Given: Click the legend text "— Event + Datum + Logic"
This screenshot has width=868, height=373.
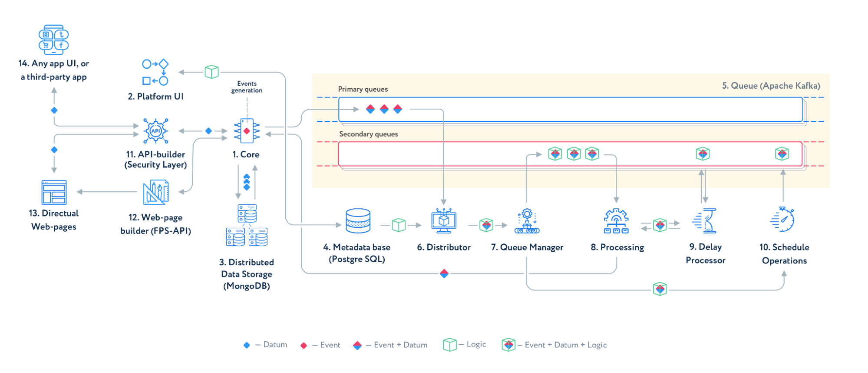Looking at the screenshot, I should (562, 345).
